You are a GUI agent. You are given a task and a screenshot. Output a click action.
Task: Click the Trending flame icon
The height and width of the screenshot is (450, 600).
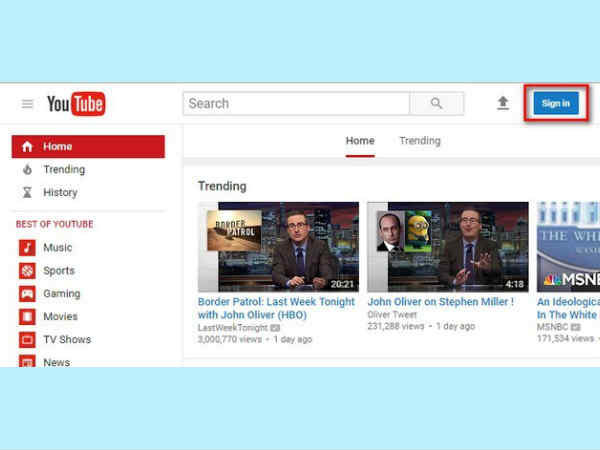point(27,170)
